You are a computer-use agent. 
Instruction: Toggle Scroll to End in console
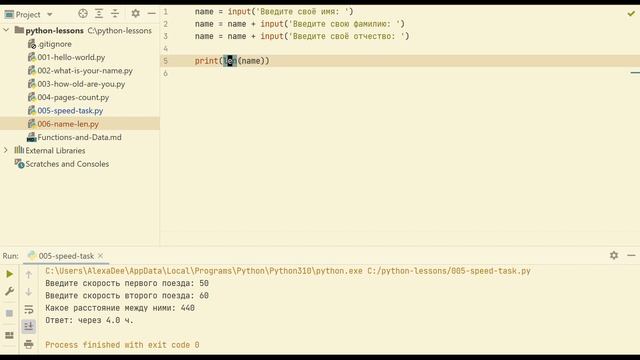(29, 326)
